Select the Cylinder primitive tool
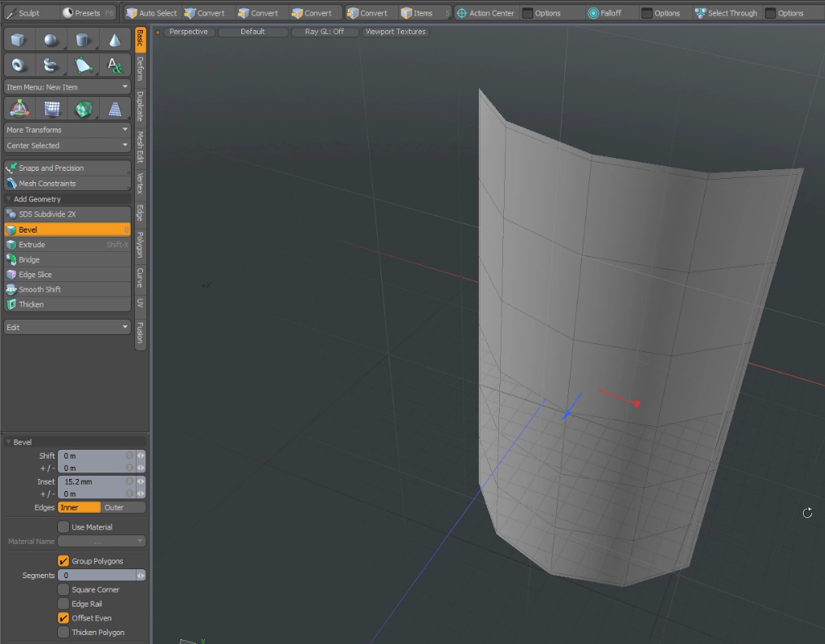Image resolution: width=825 pixels, height=644 pixels. tap(83, 41)
